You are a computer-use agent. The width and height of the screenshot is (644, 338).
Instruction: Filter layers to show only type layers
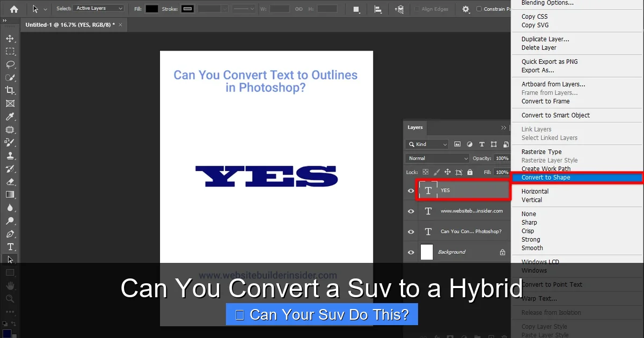pos(481,144)
